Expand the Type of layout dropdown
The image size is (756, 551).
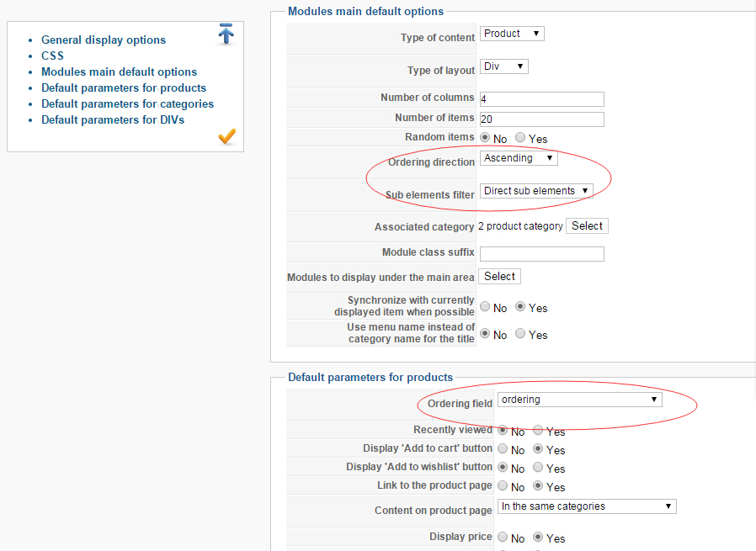[x=504, y=66]
